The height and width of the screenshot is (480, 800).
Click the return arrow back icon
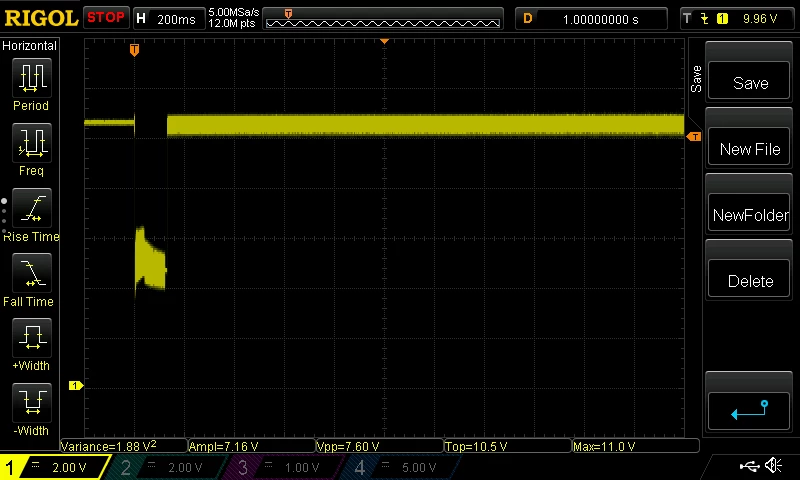click(x=749, y=411)
